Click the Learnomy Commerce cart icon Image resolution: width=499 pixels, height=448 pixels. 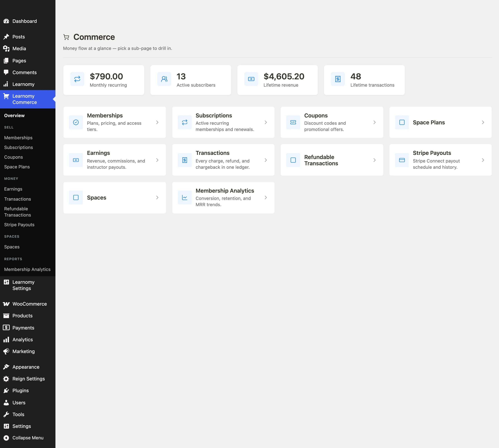6,96
